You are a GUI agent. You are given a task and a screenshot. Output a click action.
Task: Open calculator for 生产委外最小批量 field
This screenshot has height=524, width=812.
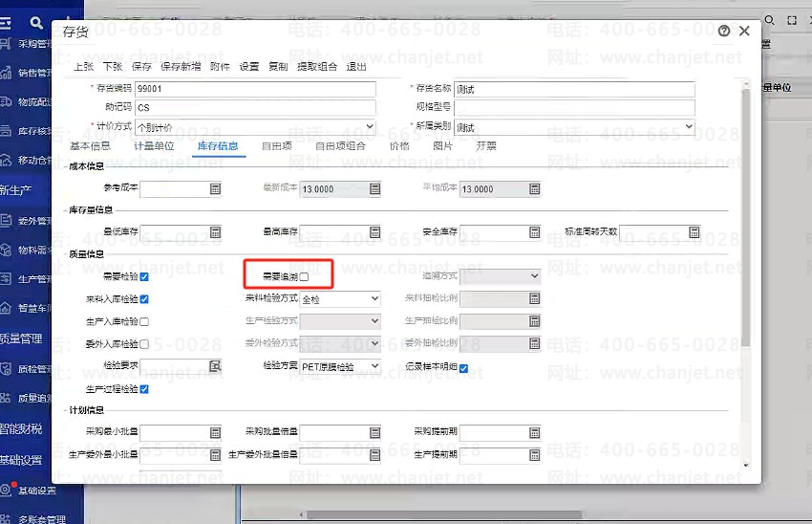click(216, 455)
